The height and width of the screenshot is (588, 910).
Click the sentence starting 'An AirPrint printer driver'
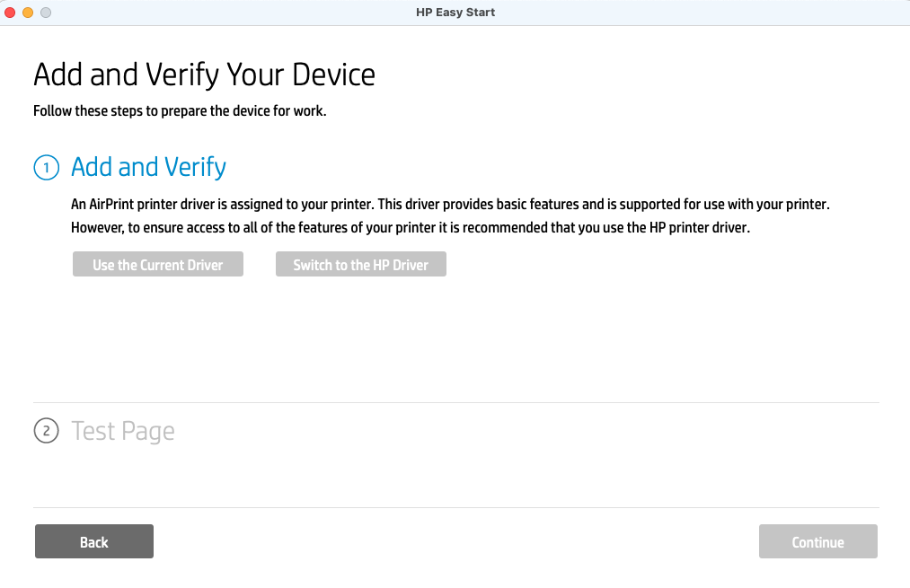coord(449,205)
